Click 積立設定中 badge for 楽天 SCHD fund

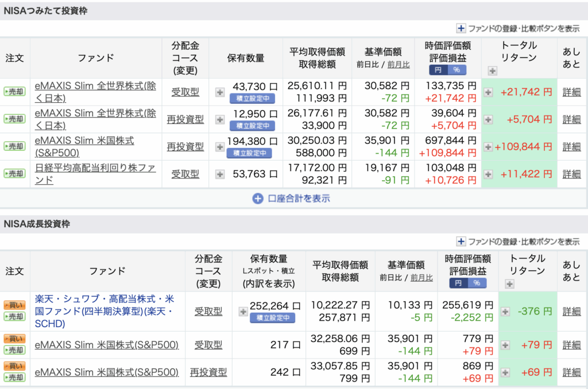pyautogui.click(x=272, y=317)
